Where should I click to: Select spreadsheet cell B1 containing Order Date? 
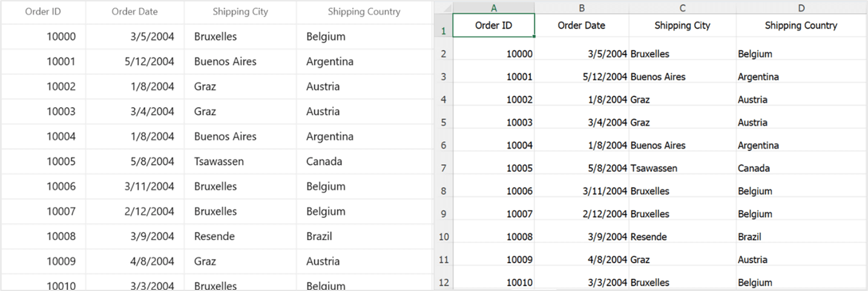(x=581, y=25)
